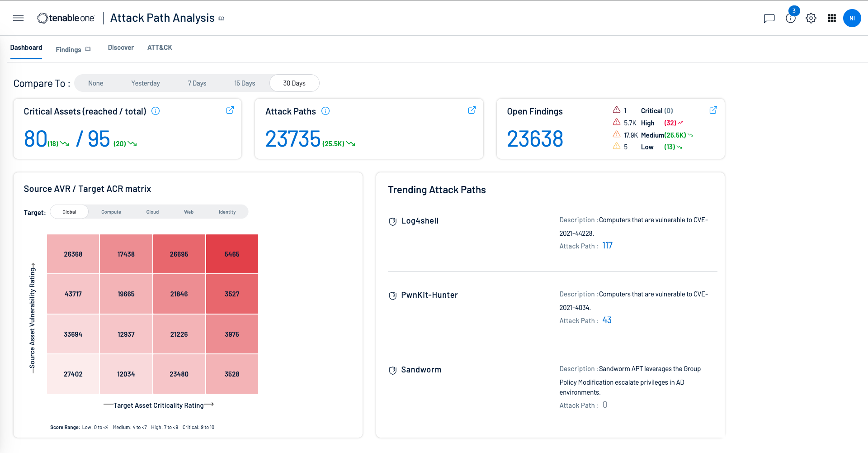Switch to the Discover tab
Screen dimensions: 868x453
pyautogui.click(x=121, y=48)
